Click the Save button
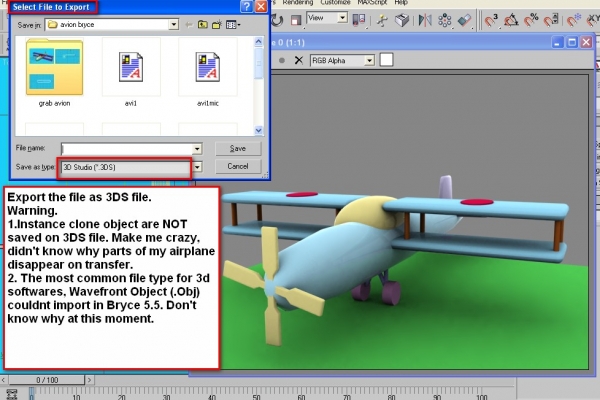 (238, 149)
